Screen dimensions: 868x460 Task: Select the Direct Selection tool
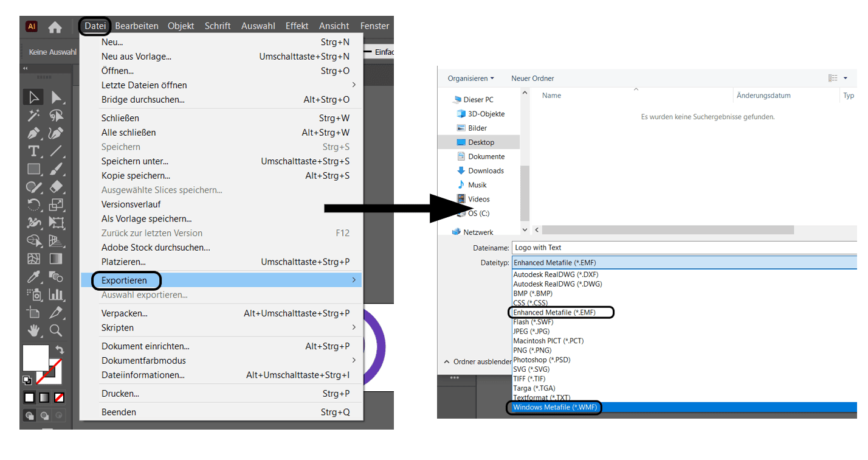click(56, 97)
